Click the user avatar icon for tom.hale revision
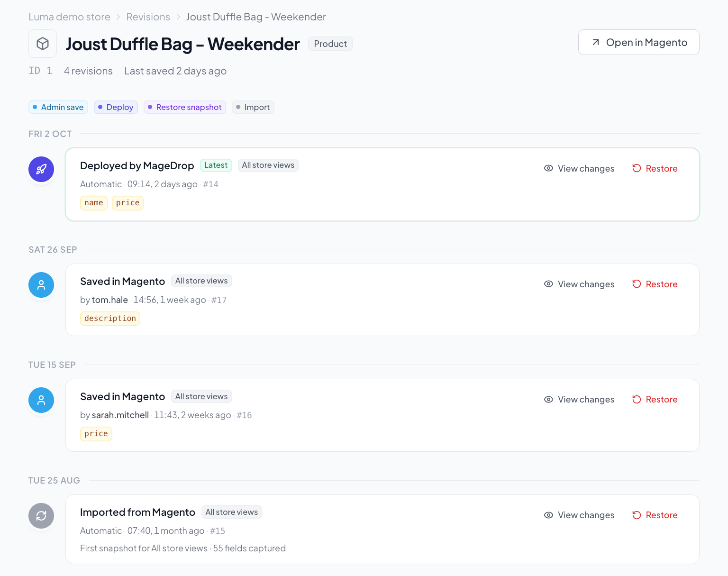Screen dimensions: 728x576 (41, 285)
